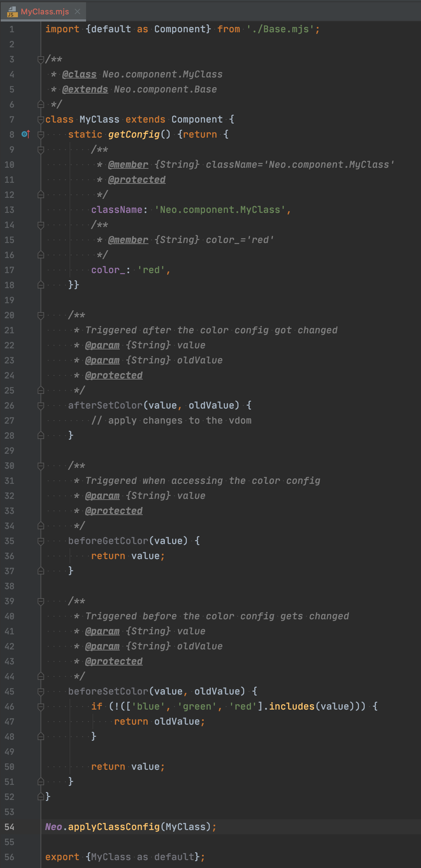This screenshot has height=868, width=421.
Task: Close the MyClass.mjs editor tab
Action: click(77, 11)
